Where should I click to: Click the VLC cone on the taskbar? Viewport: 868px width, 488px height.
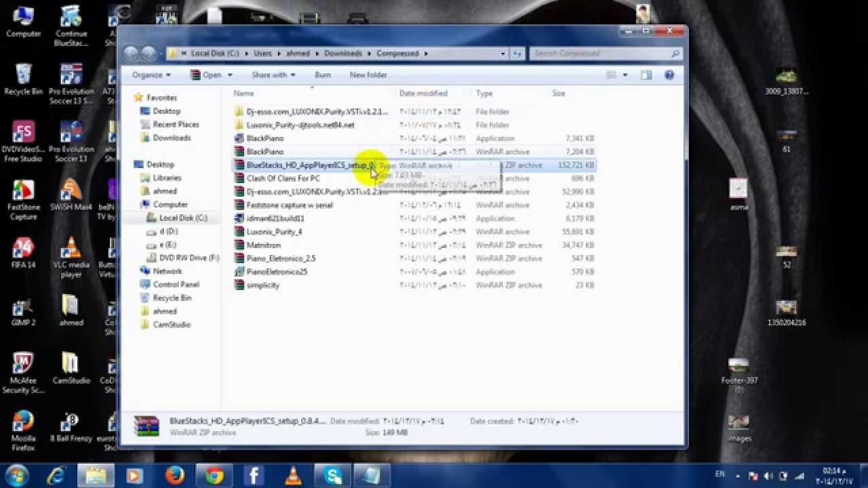pyautogui.click(x=293, y=476)
